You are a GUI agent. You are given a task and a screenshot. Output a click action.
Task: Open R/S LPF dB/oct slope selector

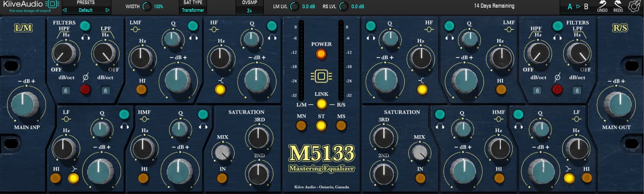577,91
